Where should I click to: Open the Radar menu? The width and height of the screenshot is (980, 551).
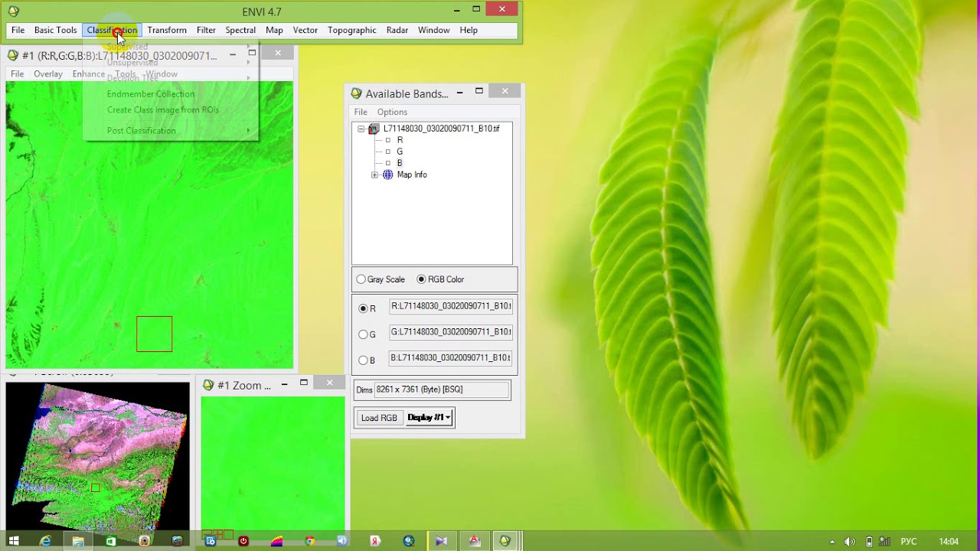(x=397, y=30)
